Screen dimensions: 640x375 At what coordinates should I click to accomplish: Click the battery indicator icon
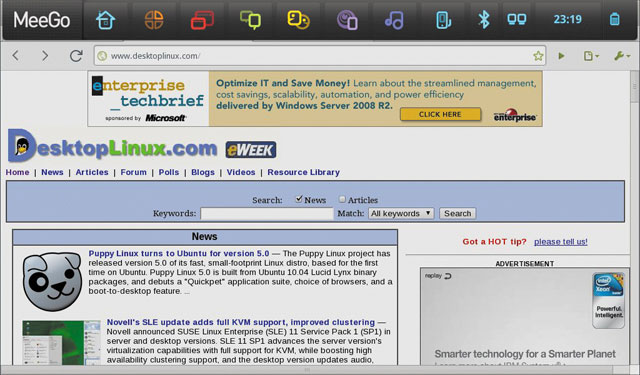[x=615, y=20]
